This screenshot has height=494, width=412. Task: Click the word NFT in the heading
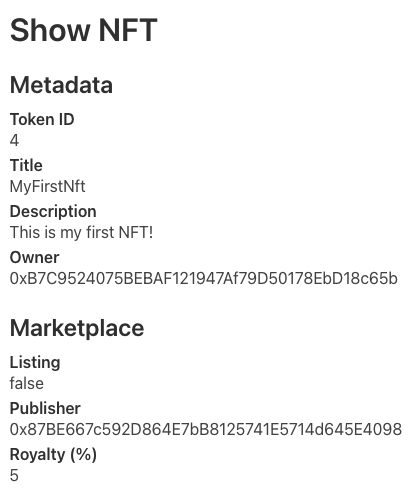[x=128, y=30]
